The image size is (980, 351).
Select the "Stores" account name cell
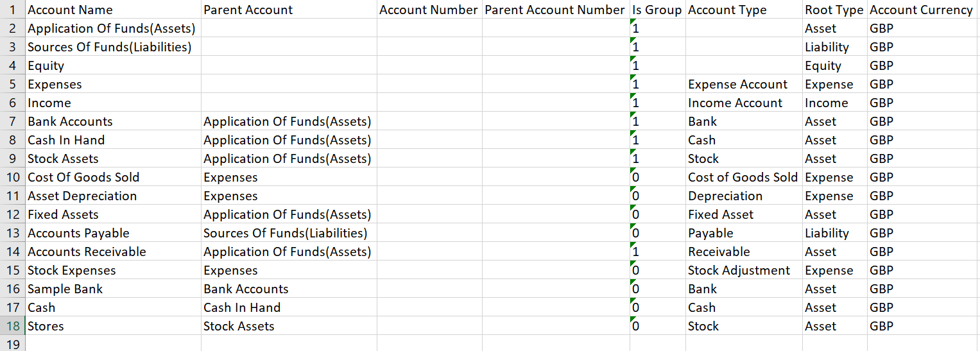pyautogui.click(x=46, y=326)
